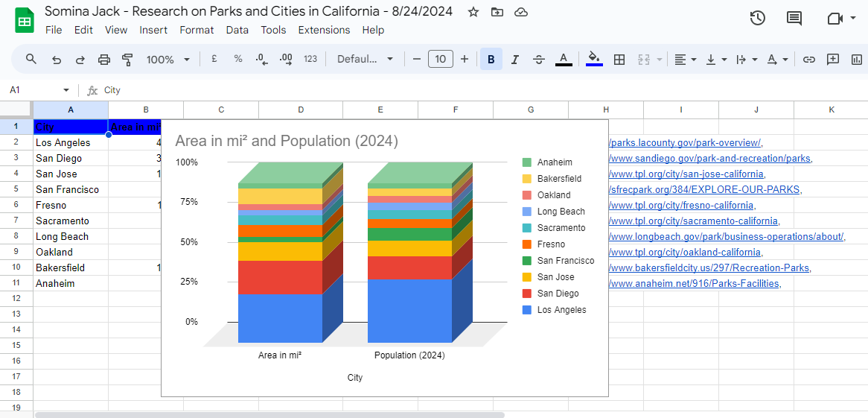The height and width of the screenshot is (418, 868).
Task: Open the Extensions menu
Action: (324, 30)
